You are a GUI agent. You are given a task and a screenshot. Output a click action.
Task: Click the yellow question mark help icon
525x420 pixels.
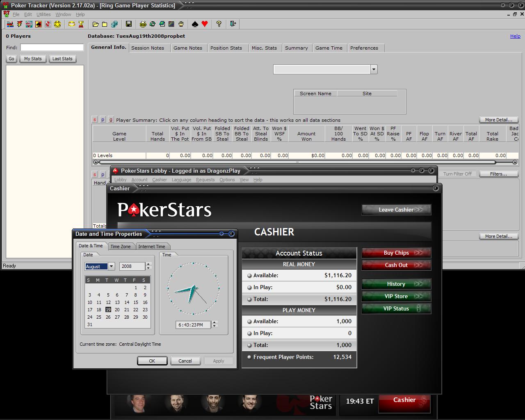tap(219, 24)
